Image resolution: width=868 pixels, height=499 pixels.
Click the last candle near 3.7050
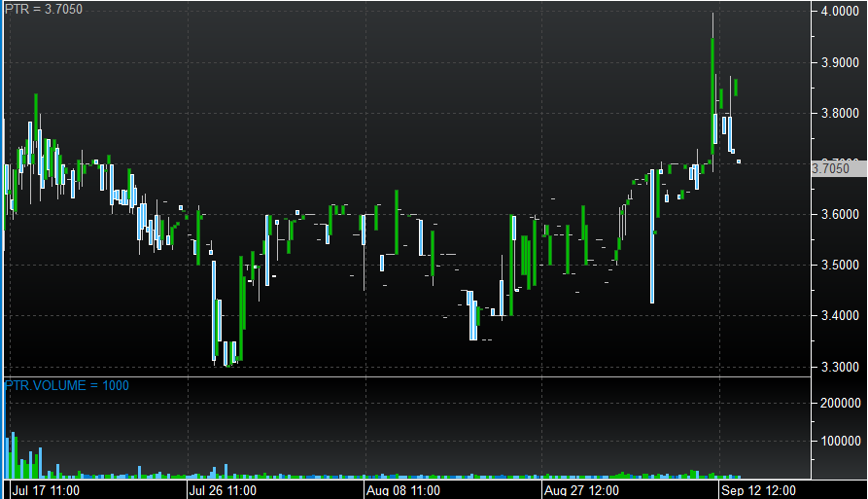(x=739, y=161)
